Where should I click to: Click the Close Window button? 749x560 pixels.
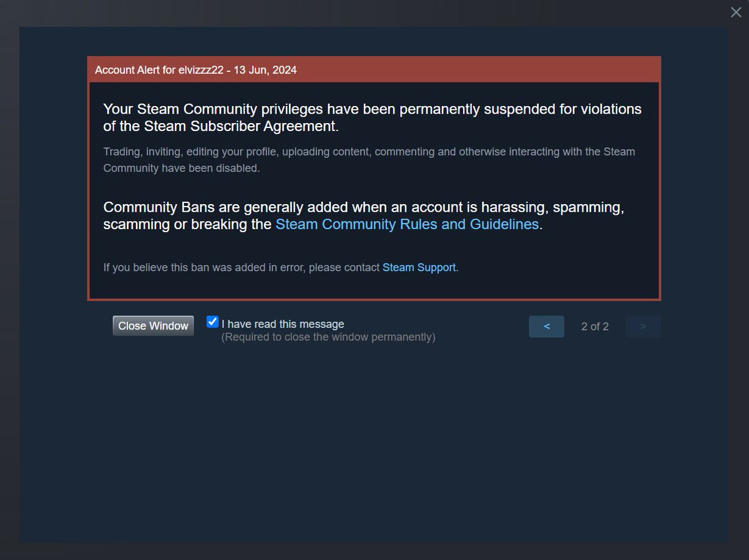[153, 326]
